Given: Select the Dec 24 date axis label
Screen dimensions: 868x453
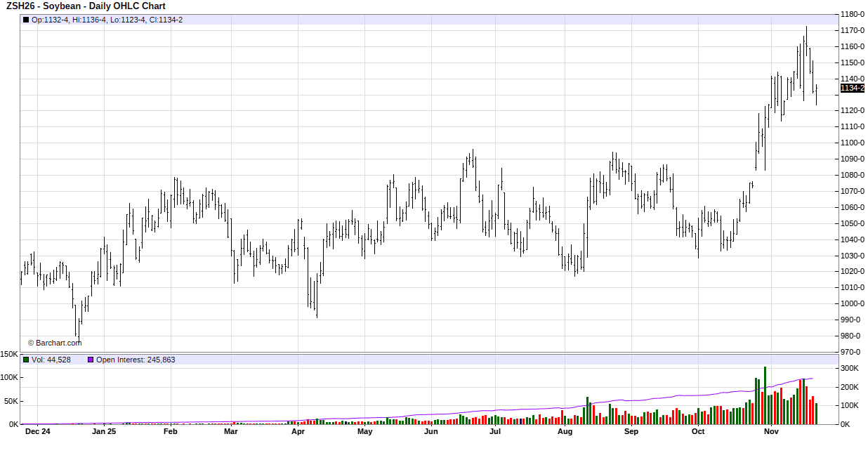Looking at the screenshot, I should 37,432.
